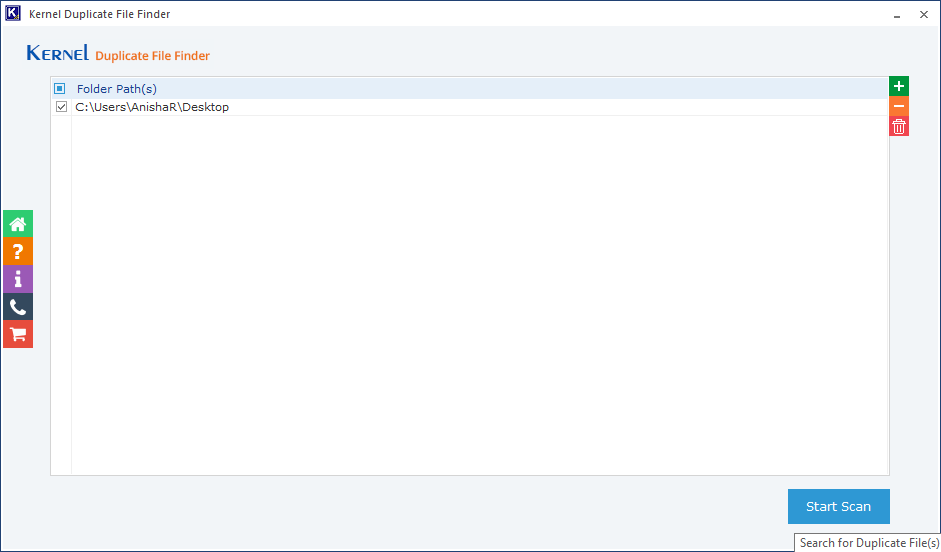Click the phone contact support icon
Image resolution: width=941 pixels, height=552 pixels.
coord(18,307)
